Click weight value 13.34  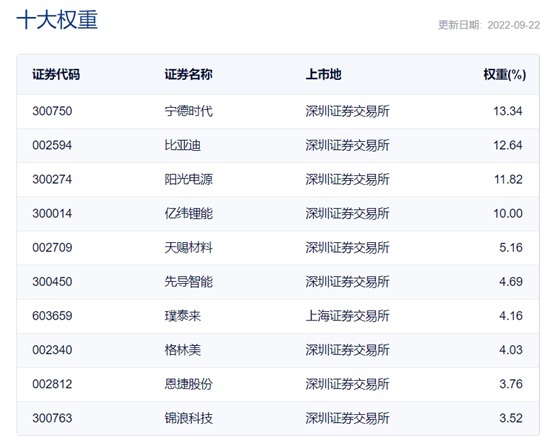508,111
